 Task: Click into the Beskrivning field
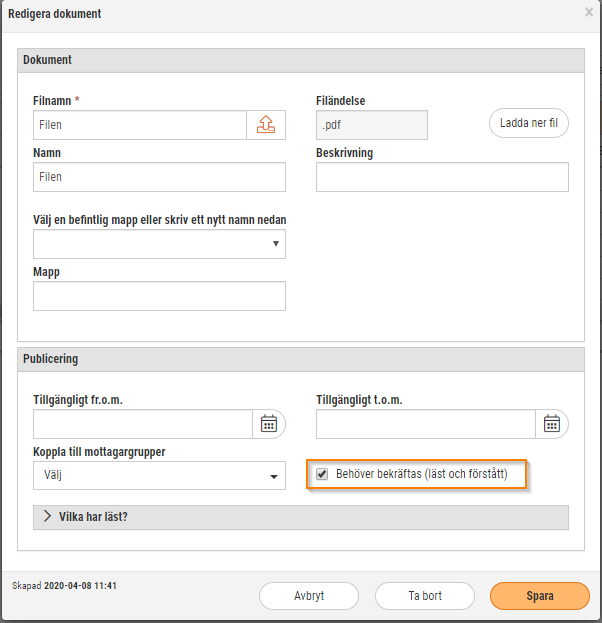[x=442, y=177]
